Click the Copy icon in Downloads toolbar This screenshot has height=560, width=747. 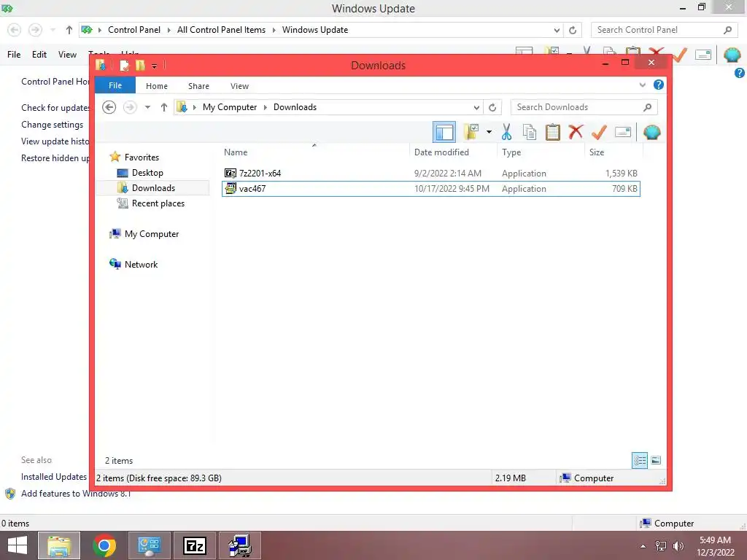(530, 132)
